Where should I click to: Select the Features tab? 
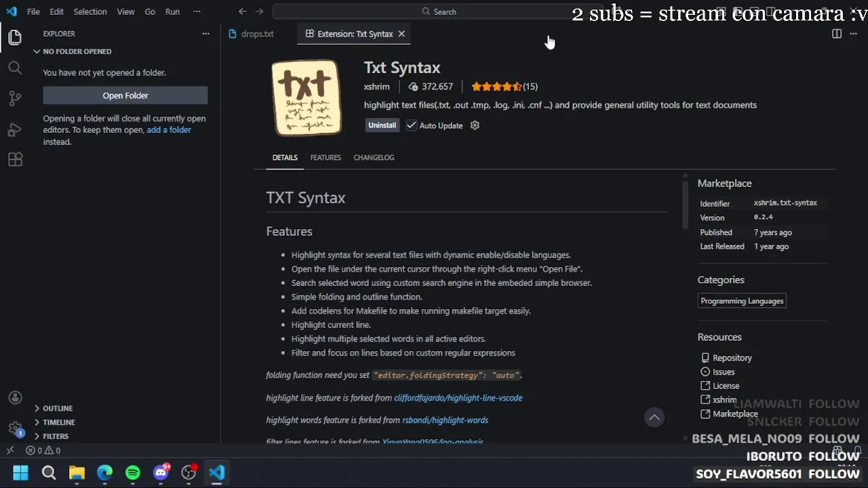[x=325, y=157]
